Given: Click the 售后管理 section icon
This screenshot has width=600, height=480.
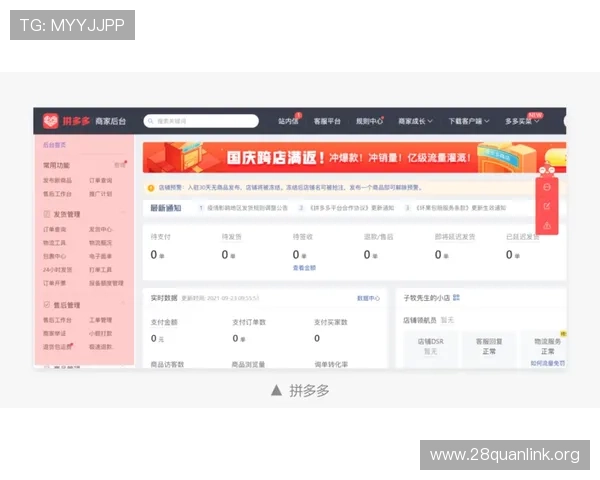Looking at the screenshot, I should coord(47,305).
